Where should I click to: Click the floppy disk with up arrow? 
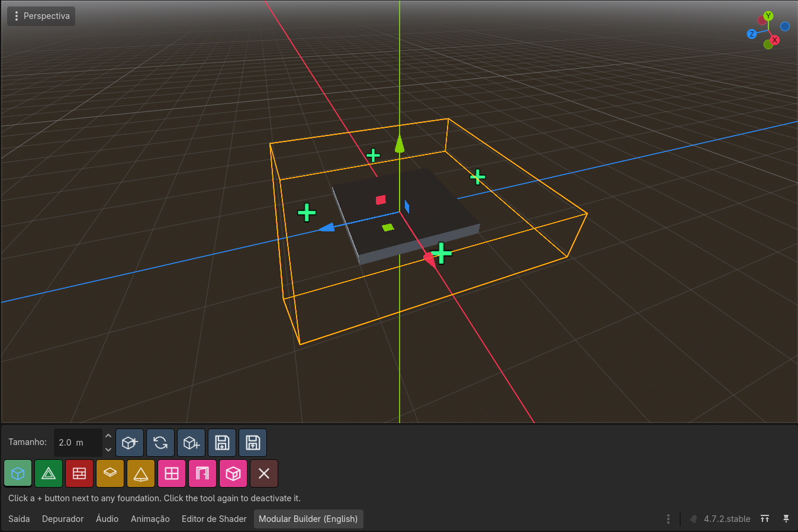point(253,443)
